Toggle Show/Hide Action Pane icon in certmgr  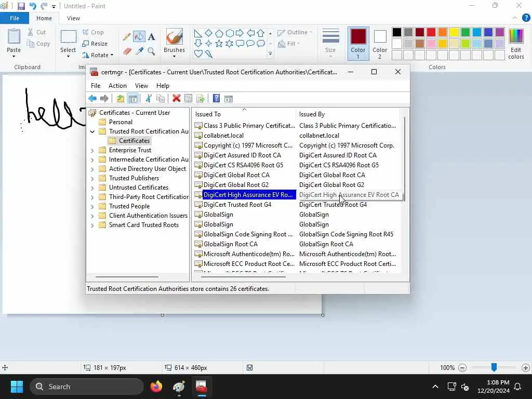[x=229, y=99]
